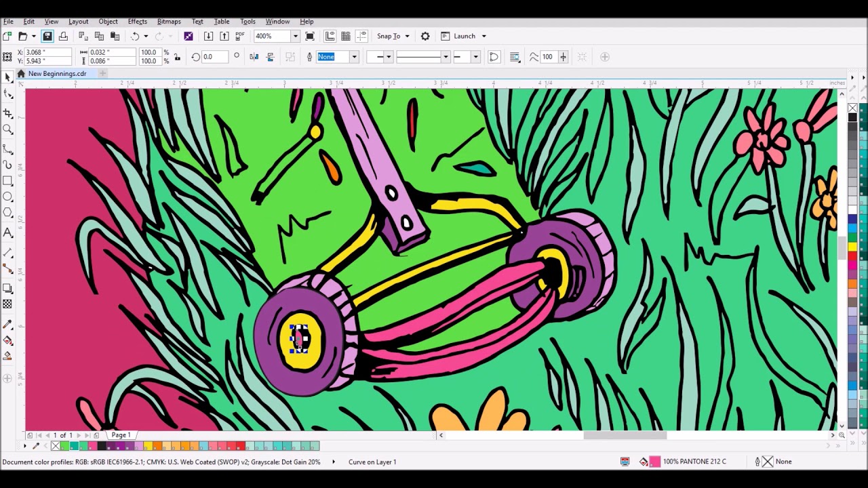Open the zoom level dropdown
This screenshot has width=868, height=488.
pos(295,36)
